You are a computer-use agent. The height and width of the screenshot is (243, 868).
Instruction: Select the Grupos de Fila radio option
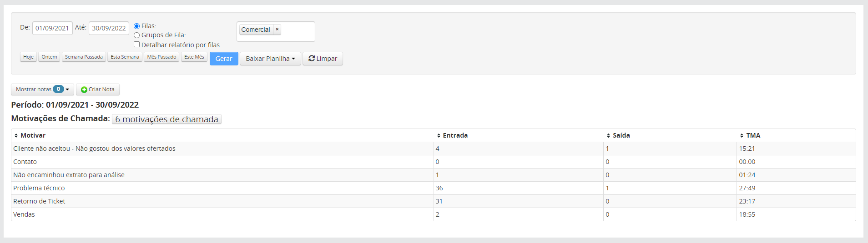[136, 35]
